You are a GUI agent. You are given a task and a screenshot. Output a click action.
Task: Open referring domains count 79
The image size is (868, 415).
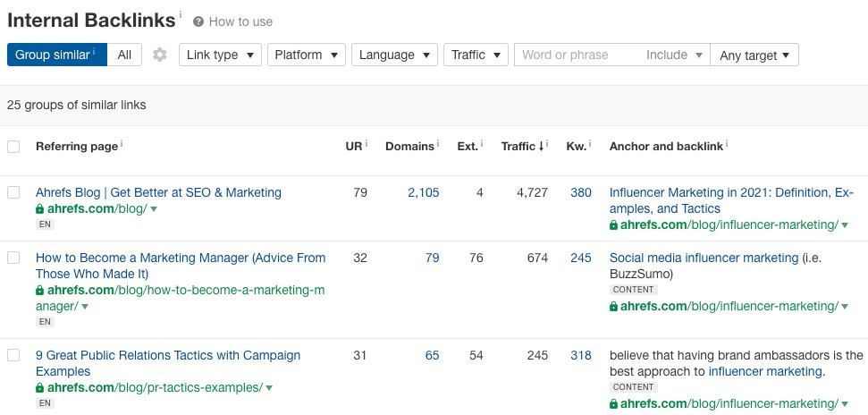(433, 258)
